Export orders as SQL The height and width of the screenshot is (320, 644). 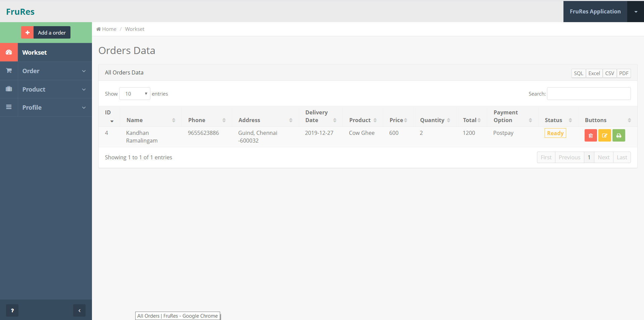(x=579, y=73)
